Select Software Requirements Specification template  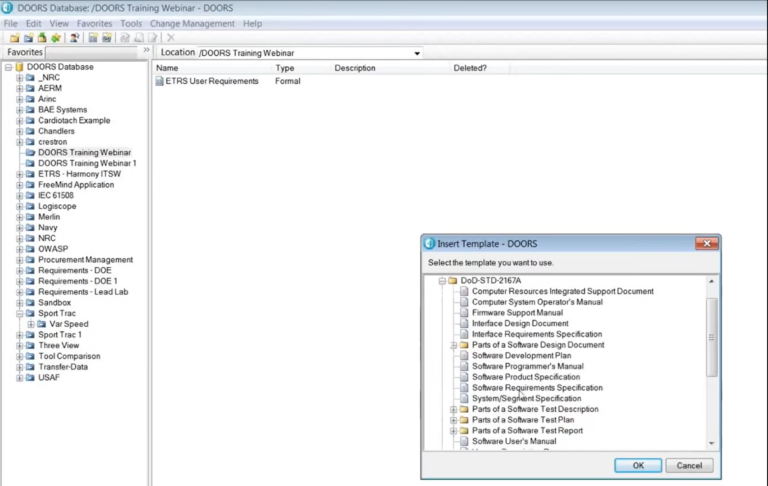click(x=537, y=388)
